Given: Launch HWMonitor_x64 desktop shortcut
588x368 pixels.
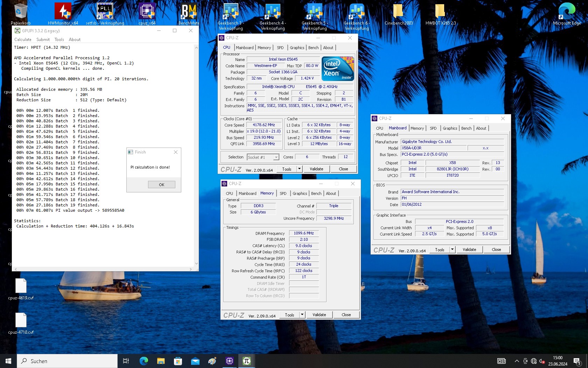Looking at the screenshot, I should (63, 14).
